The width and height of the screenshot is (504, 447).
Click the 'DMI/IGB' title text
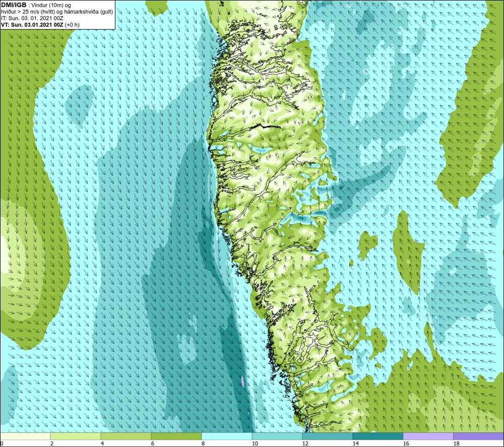(14, 5)
